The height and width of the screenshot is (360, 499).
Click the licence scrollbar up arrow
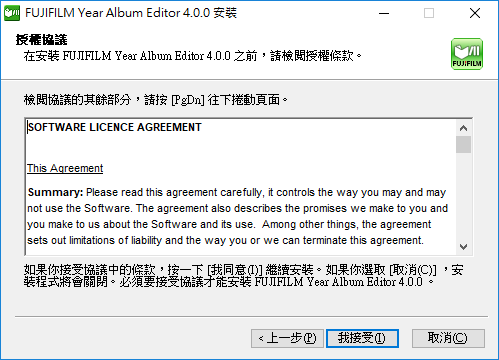click(463, 128)
